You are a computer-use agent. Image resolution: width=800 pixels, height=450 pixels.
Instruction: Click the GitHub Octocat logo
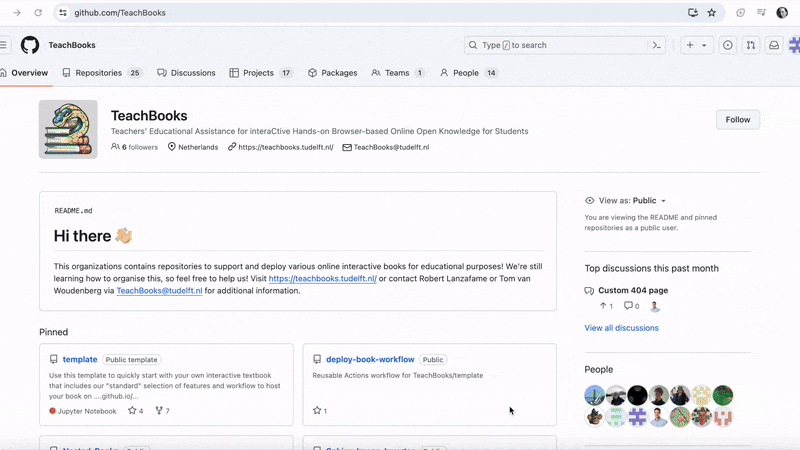click(30, 45)
